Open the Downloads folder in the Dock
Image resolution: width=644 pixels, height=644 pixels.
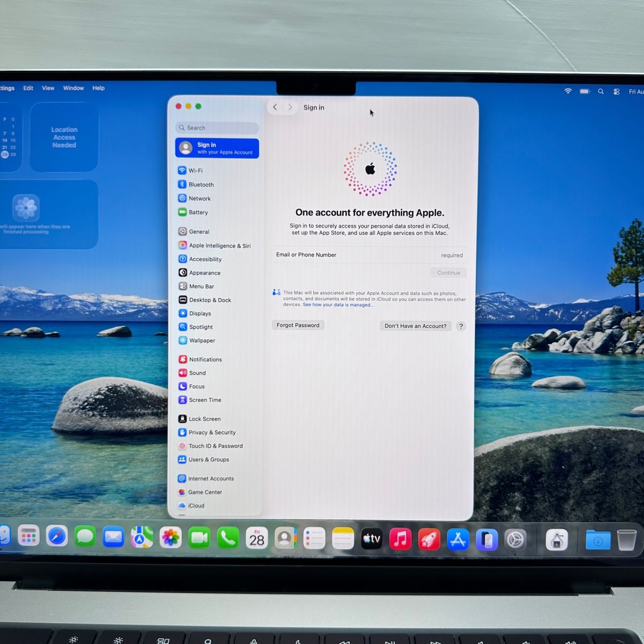[598, 540]
